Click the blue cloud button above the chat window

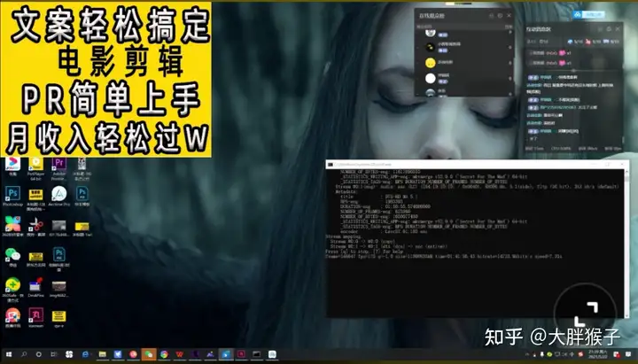pyautogui.click(x=589, y=15)
